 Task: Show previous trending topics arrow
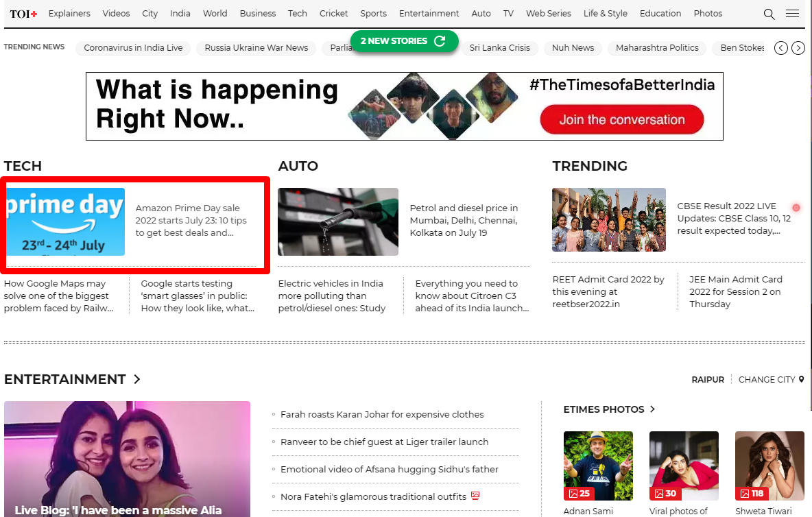click(x=781, y=48)
